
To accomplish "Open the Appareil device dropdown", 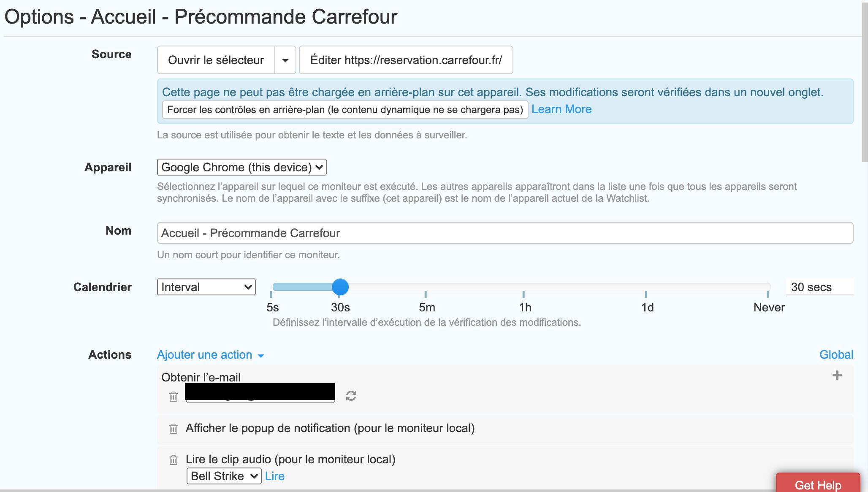I will coord(241,167).
